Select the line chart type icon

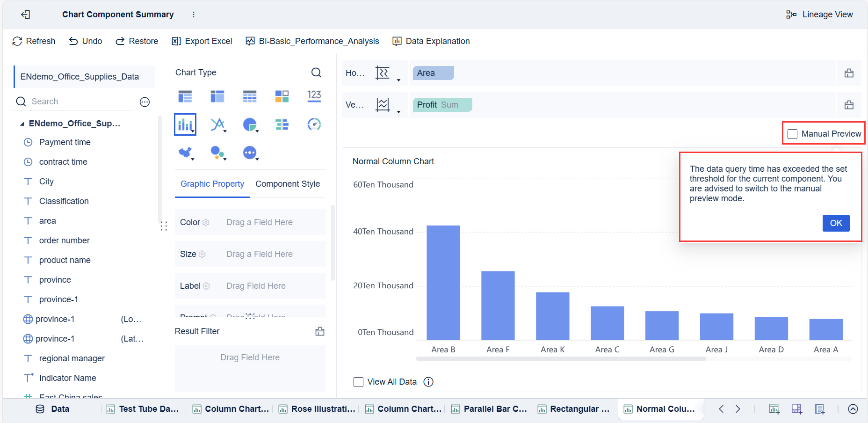click(217, 124)
